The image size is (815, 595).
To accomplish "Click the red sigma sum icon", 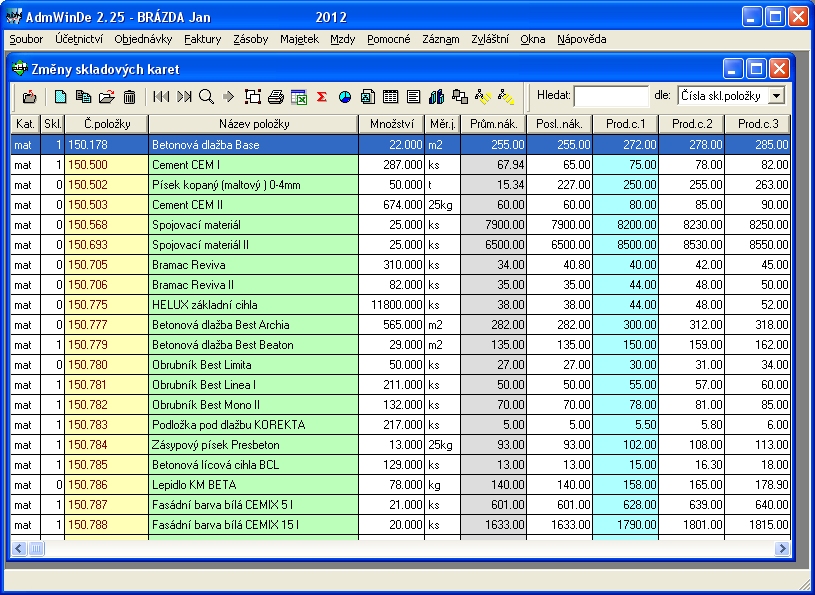I will [x=322, y=97].
